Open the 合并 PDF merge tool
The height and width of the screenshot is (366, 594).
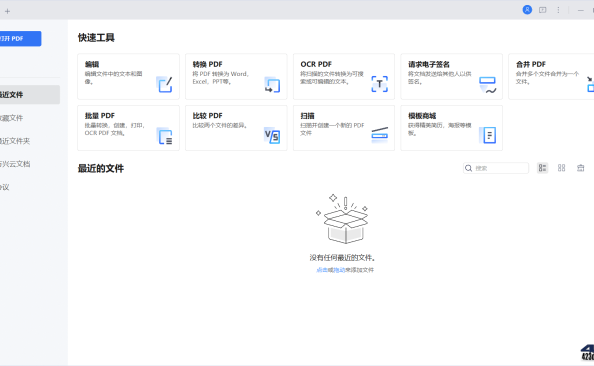(x=551, y=77)
